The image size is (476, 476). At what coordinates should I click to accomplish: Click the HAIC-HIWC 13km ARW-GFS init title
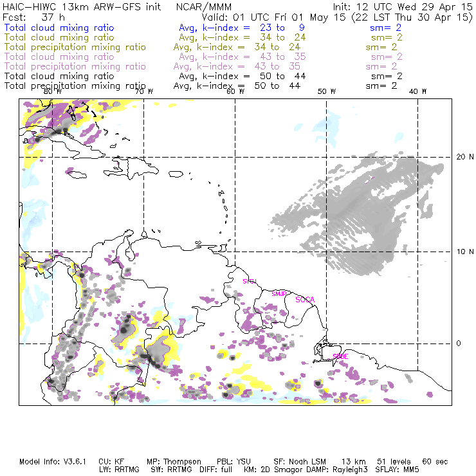pos(82,6)
